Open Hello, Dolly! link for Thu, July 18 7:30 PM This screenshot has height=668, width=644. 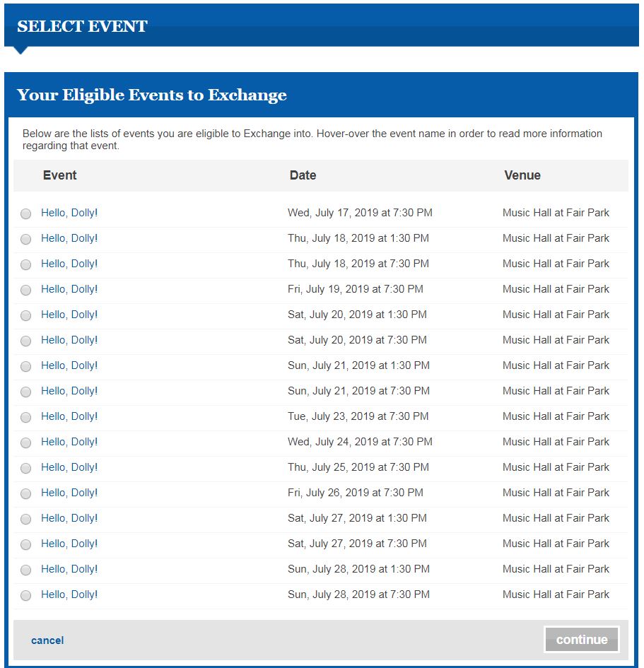pos(69,264)
